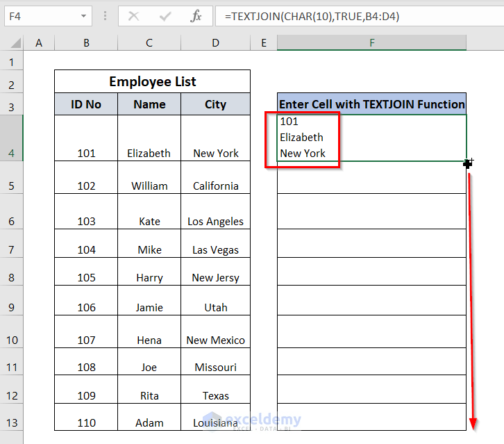This screenshot has width=504, height=444.
Task: Select the cell containing Adam
Action: [x=149, y=417]
